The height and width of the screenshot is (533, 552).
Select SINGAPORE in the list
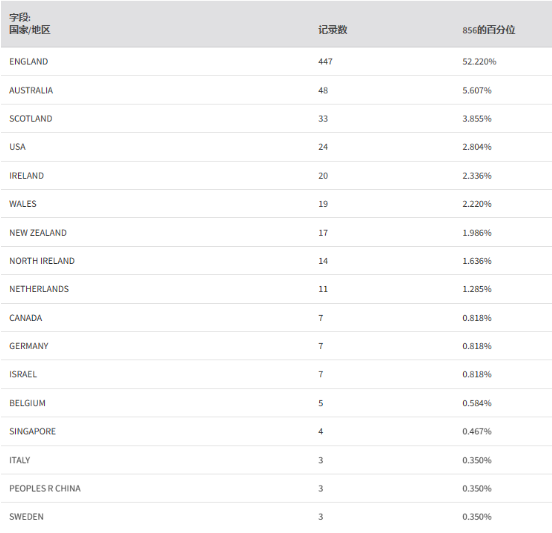tap(32, 431)
